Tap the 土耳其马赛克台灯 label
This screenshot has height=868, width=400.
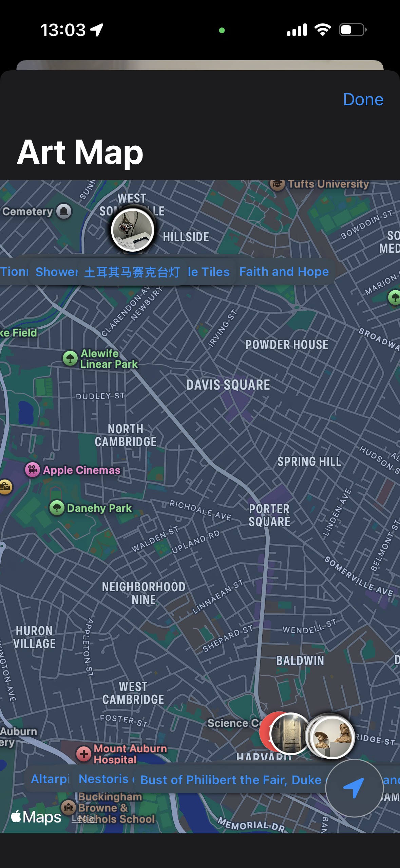click(x=132, y=272)
